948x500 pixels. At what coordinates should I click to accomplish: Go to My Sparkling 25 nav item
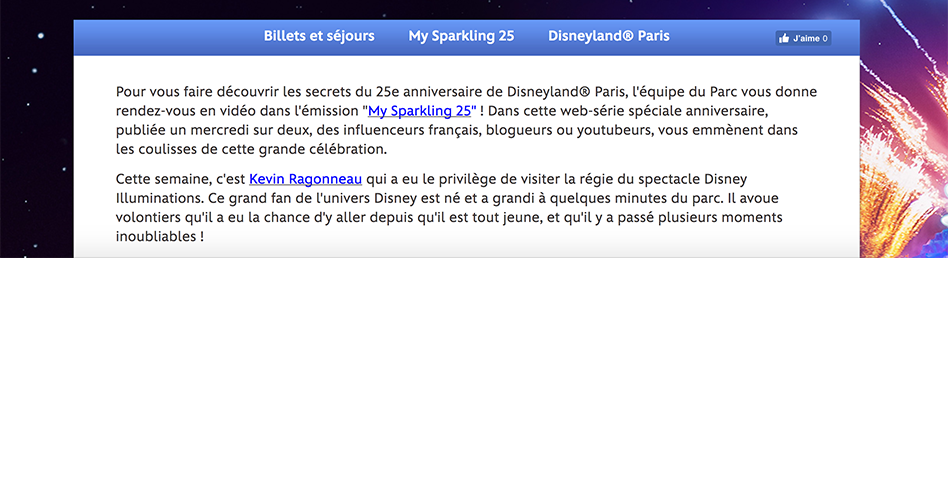(x=461, y=36)
